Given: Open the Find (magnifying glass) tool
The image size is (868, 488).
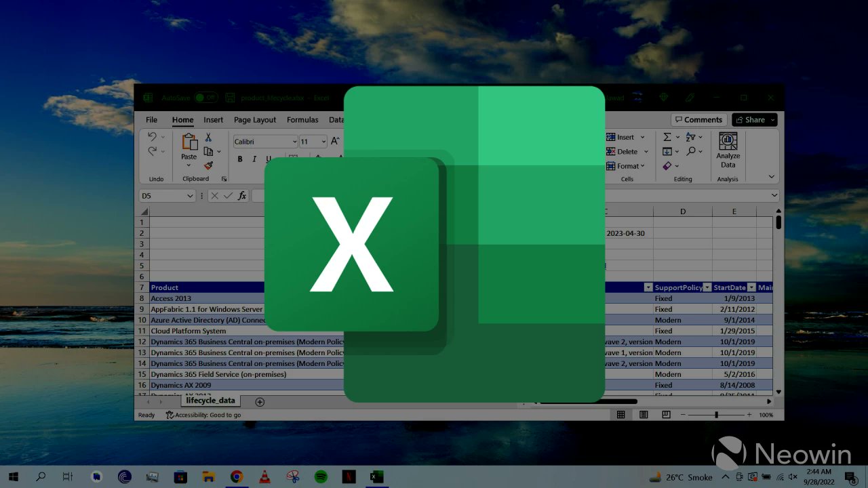Looking at the screenshot, I should [x=691, y=150].
